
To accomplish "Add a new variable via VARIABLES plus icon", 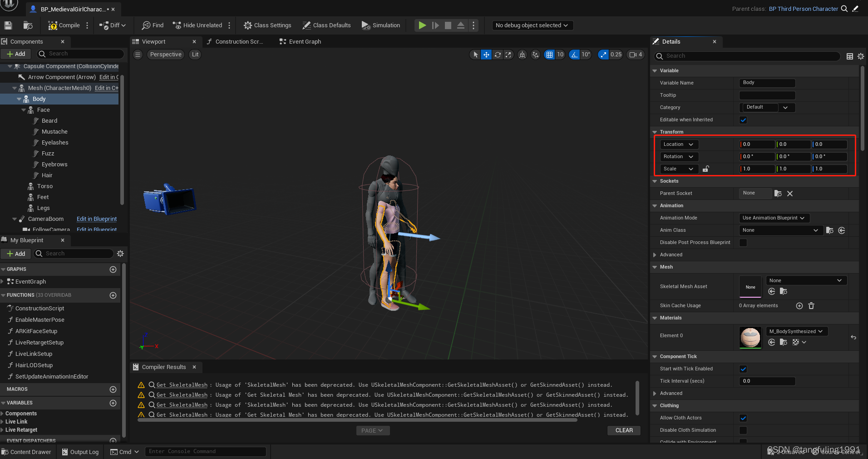I will pyautogui.click(x=113, y=403).
